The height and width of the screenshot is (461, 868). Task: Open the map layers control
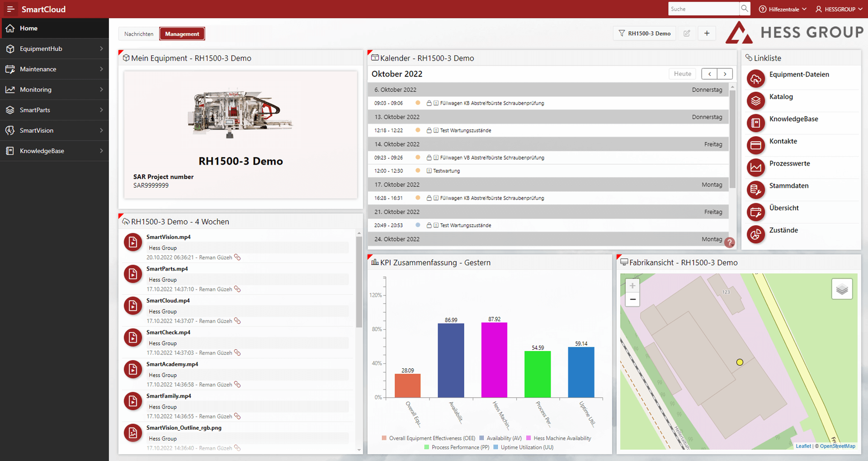(x=841, y=289)
